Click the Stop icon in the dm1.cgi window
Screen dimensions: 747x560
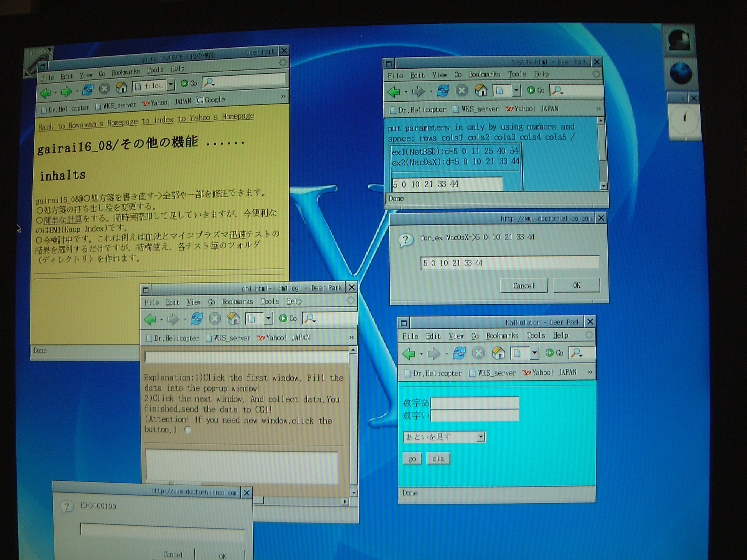click(215, 318)
